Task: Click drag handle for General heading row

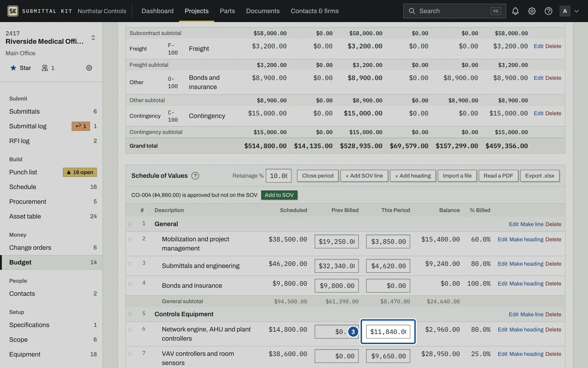Action: point(130,224)
